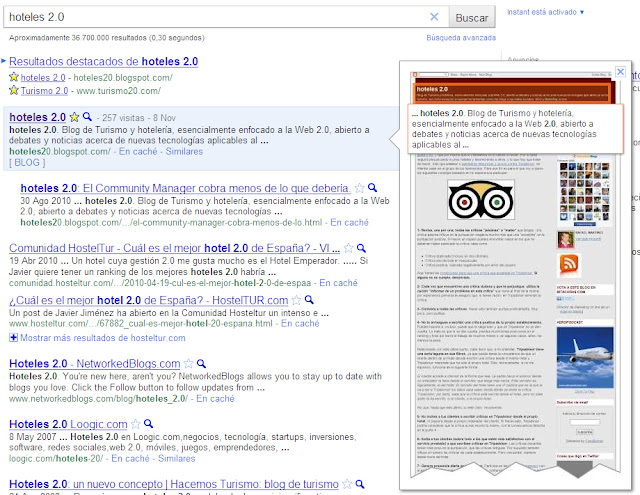Click the orange-bordered snippet callout text
Screen dimensions: 640x495
[x=516, y=129]
